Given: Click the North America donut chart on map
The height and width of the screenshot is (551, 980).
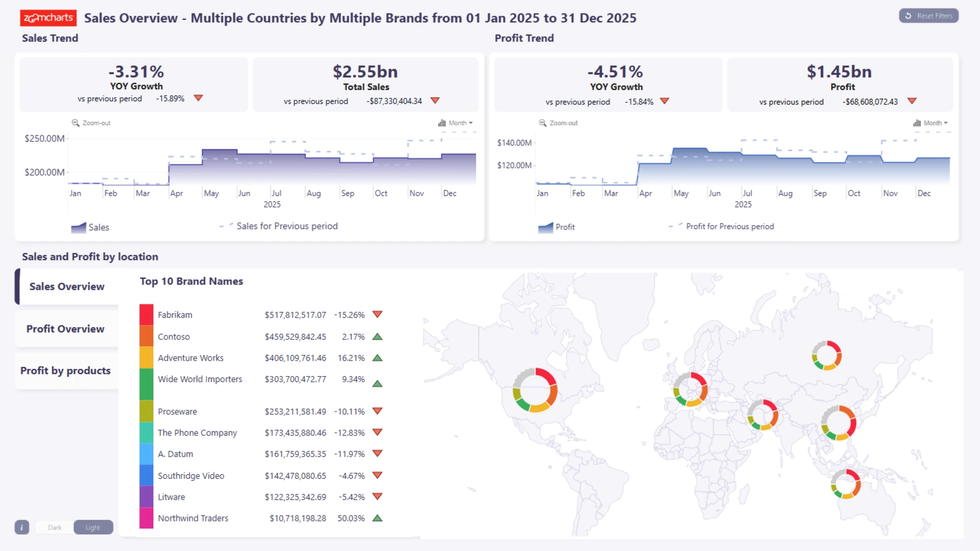Looking at the screenshot, I should pyautogui.click(x=535, y=390).
